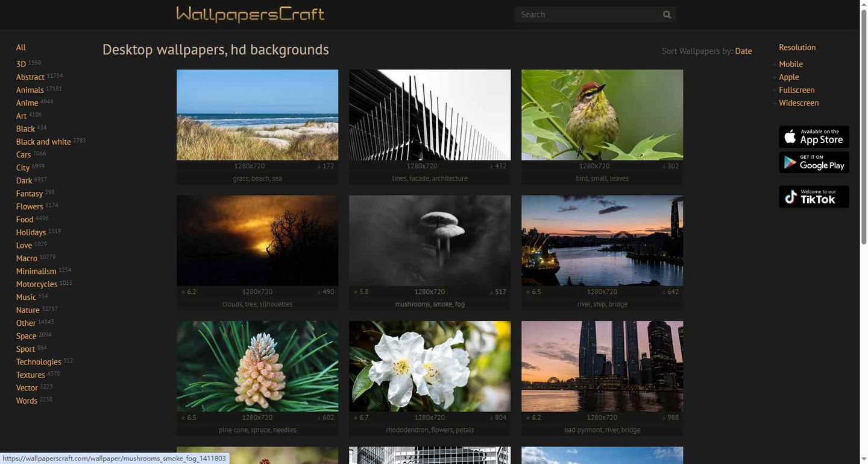Click inside the Search field
This screenshot has width=868, height=464.
588,14
